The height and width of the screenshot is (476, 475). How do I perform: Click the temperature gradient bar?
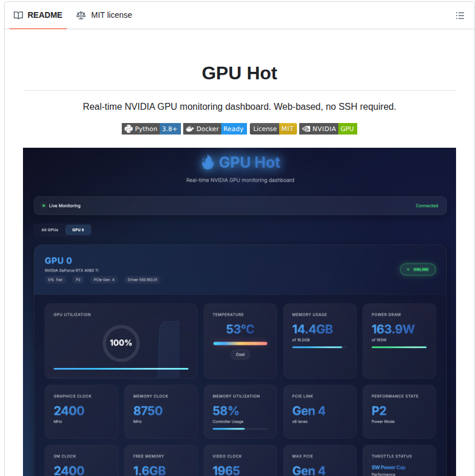point(240,343)
